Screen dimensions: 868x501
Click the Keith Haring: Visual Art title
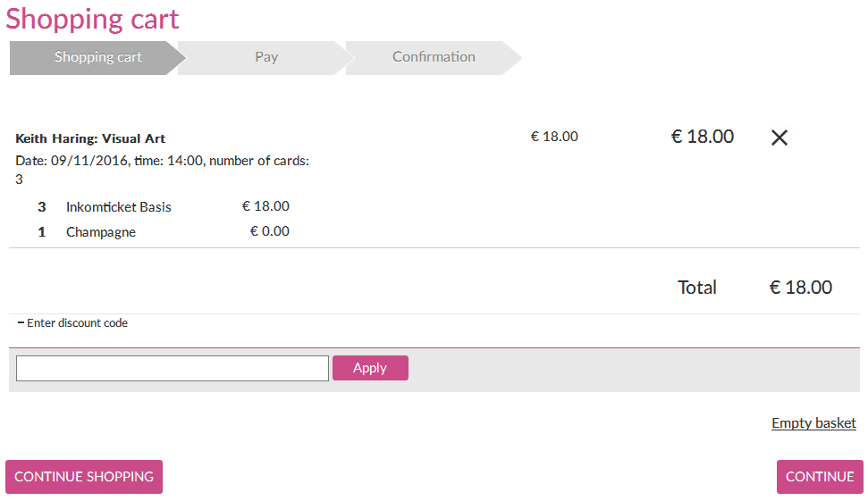pyautogui.click(x=90, y=139)
